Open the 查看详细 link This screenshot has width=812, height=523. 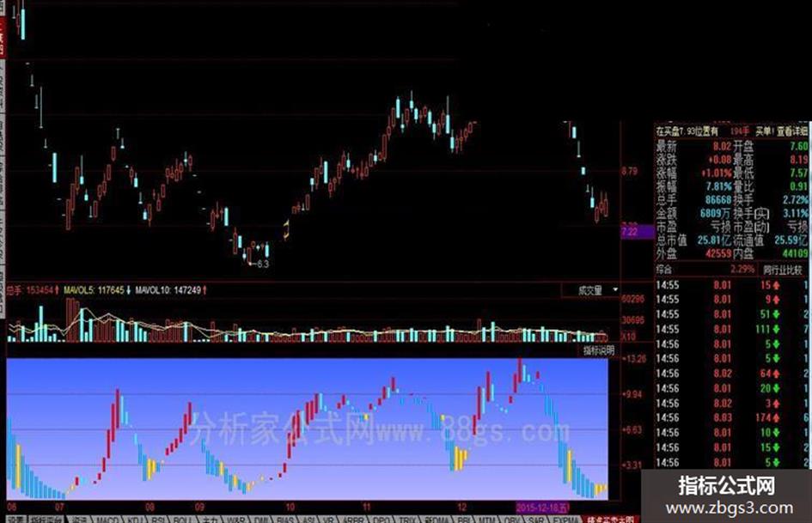(x=791, y=131)
